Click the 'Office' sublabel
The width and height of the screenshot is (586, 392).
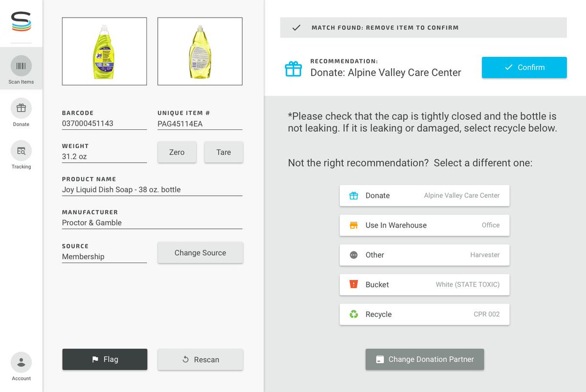(x=491, y=225)
